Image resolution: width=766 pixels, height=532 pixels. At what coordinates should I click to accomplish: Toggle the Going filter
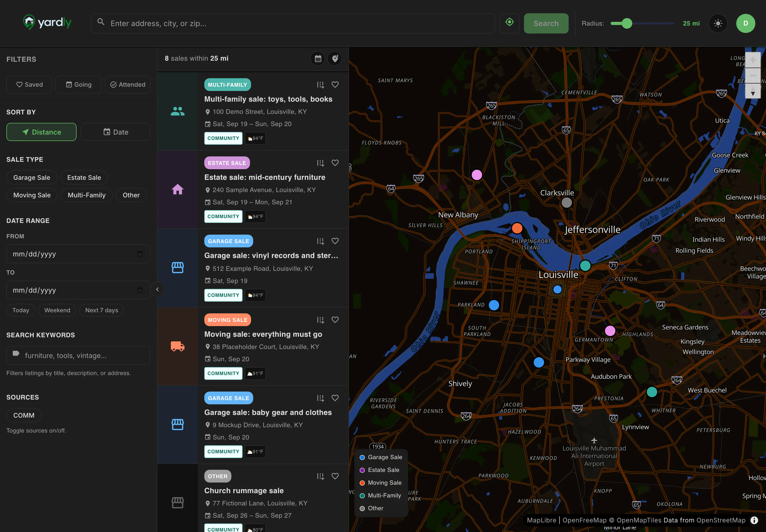click(78, 85)
